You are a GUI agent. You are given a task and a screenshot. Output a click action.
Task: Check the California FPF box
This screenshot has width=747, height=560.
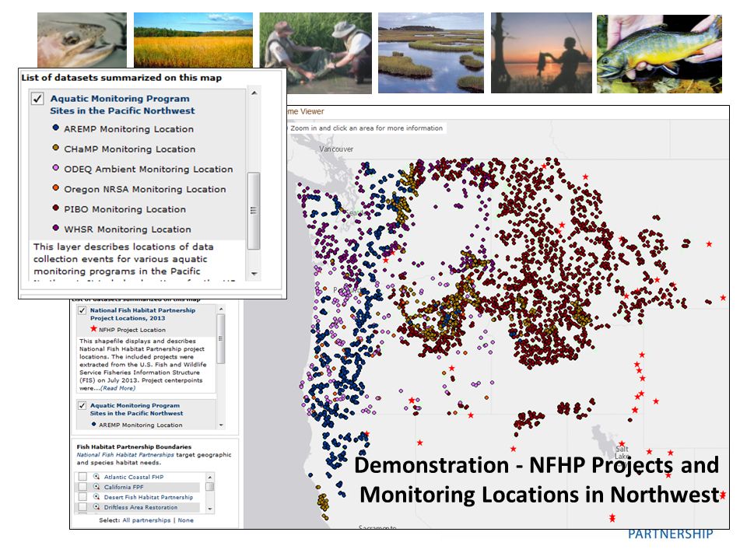83,487
